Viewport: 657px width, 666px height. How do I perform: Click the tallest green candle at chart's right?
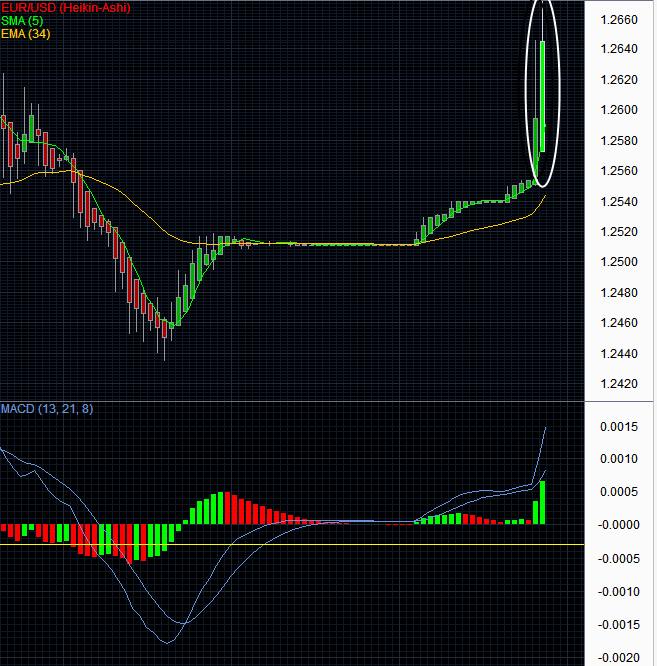coord(543,96)
